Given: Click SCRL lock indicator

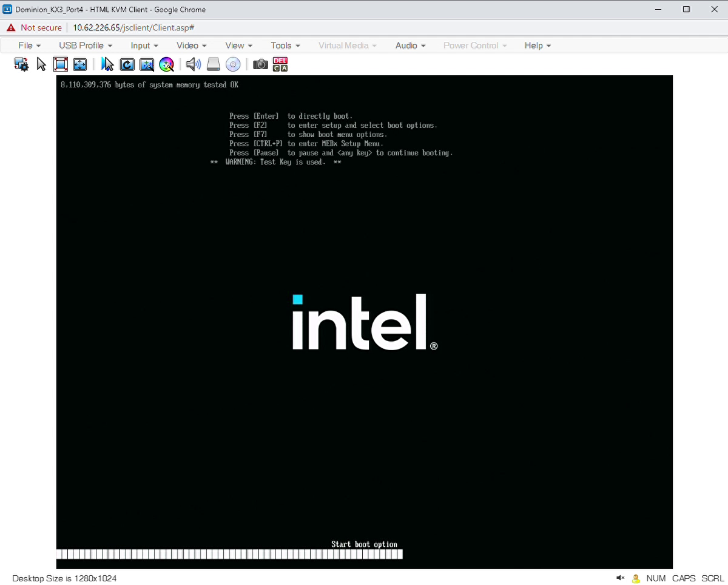Looking at the screenshot, I should (x=713, y=578).
